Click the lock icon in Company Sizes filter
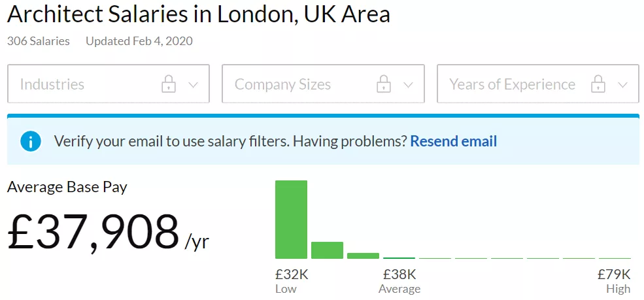 click(383, 84)
